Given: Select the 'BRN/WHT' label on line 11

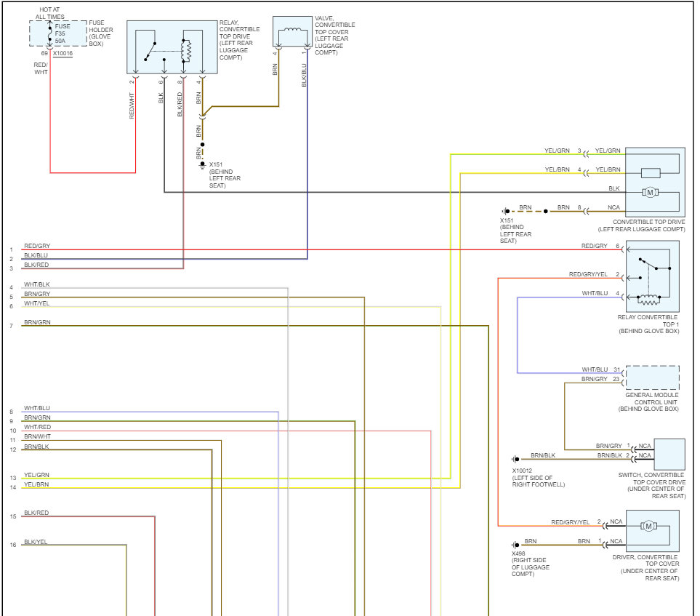Looking at the screenshot, I should [37, 436].
